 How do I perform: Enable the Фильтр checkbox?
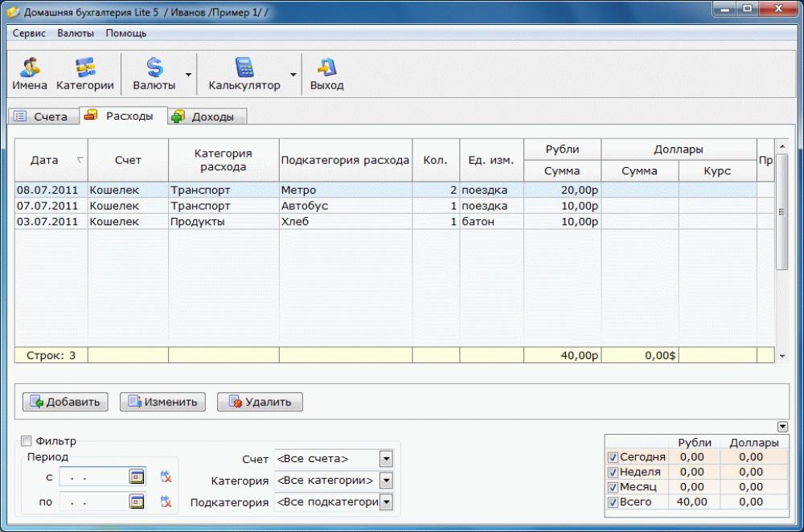25,440
